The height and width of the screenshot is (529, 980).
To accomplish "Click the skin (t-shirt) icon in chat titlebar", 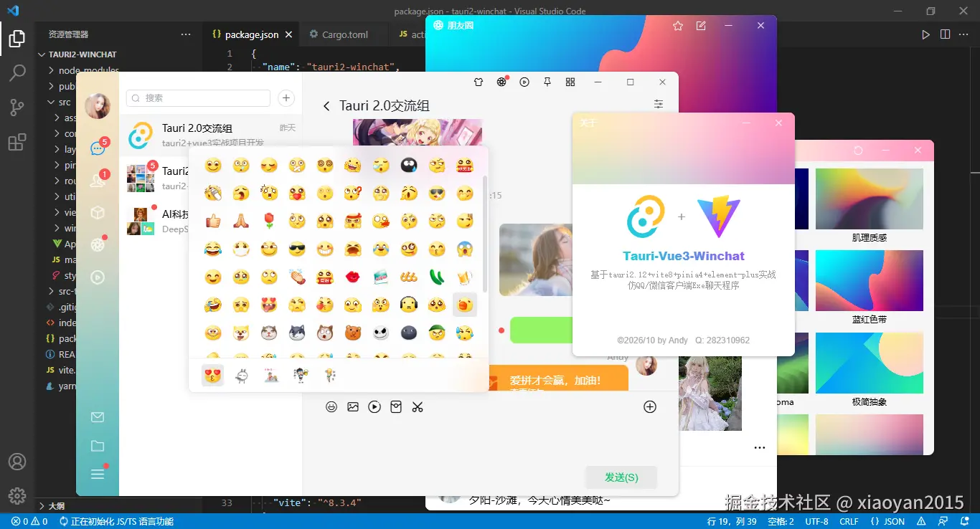I will tap(479, 82).
